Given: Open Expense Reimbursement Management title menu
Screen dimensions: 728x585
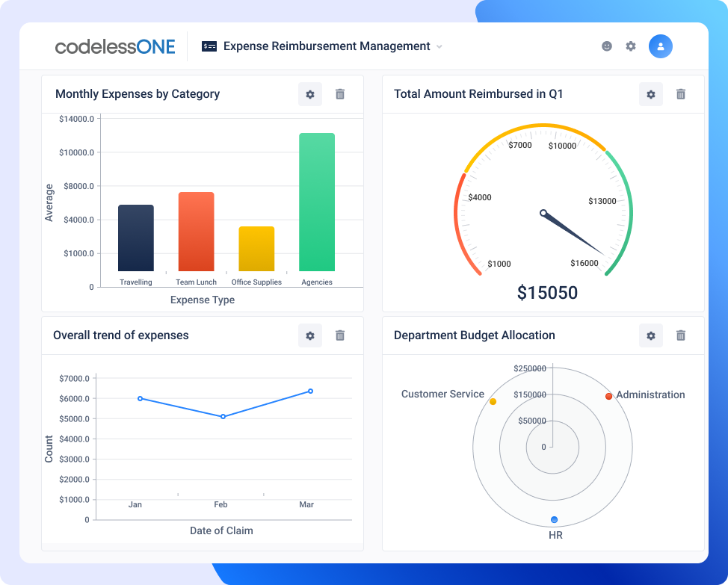Looking at the screenshot, I should tap(327, 46).
